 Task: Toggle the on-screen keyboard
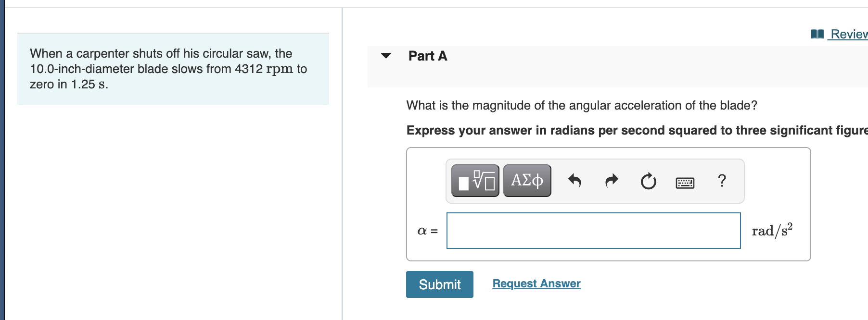pos(685,182)
